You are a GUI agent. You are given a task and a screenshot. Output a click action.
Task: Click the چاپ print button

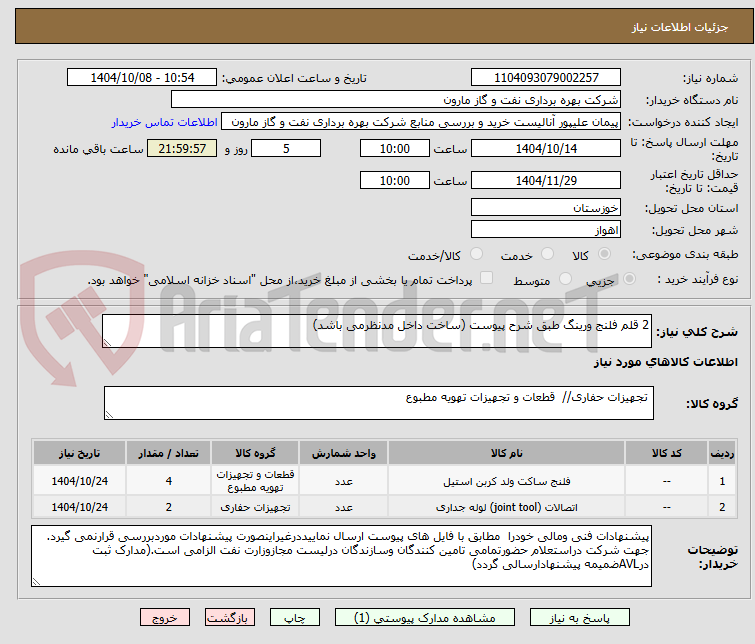[295, 618]
